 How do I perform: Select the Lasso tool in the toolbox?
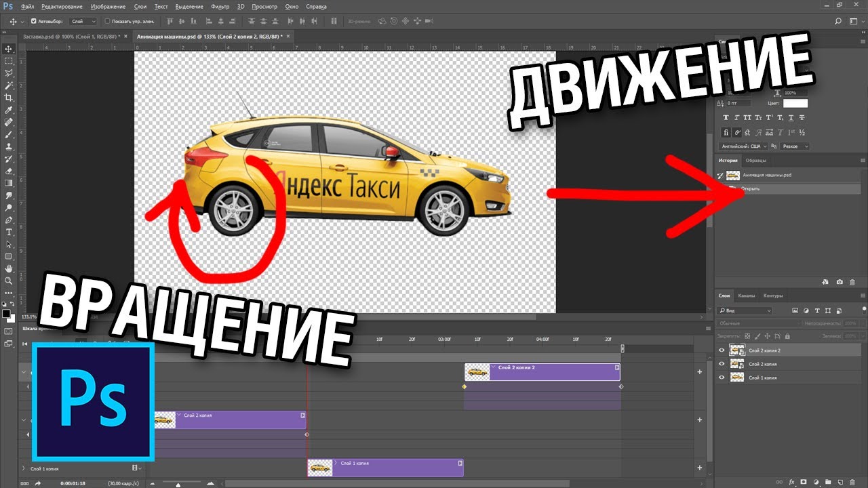[x=9, y=73]
